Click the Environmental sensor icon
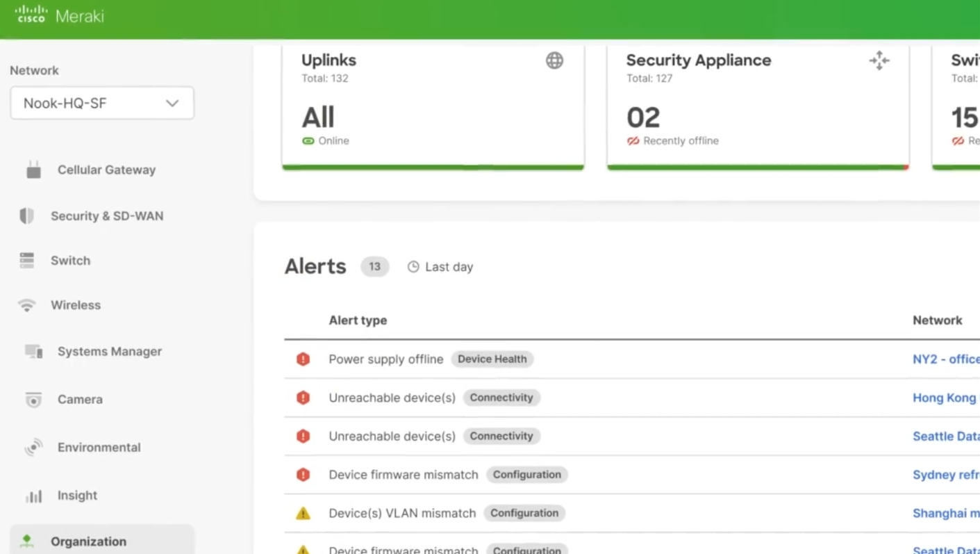The image size is (980, 554). coord(33,448)
